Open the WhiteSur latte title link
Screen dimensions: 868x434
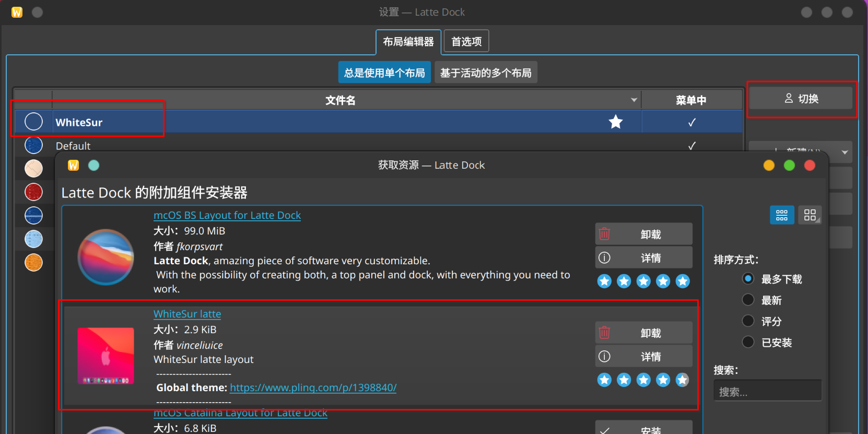[x=187, y=314]
